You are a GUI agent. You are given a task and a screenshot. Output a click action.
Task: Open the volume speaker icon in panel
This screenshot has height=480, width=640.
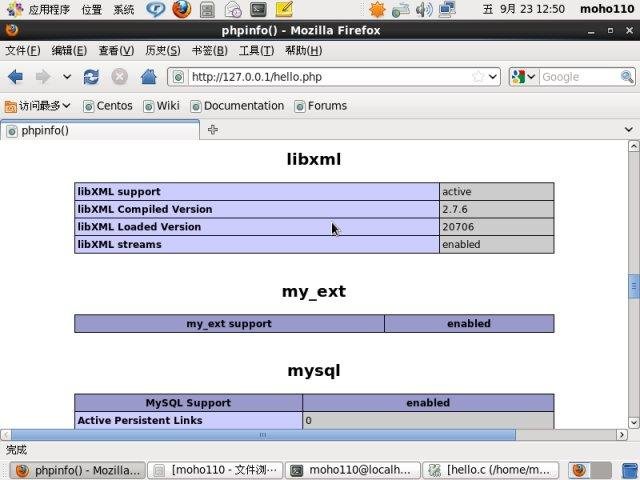tap(424, 9)
